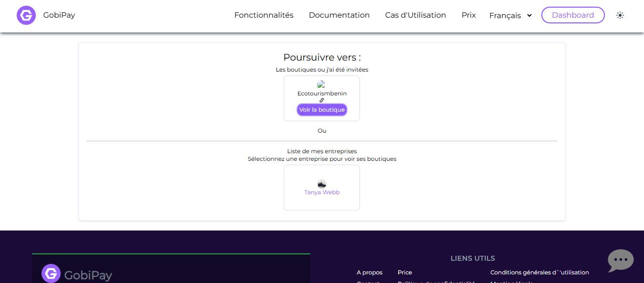Screen dimensions: 644x283
Task: Click the GobiPay logo in the header
Action: pyautogui.click(x=45, y=15)
